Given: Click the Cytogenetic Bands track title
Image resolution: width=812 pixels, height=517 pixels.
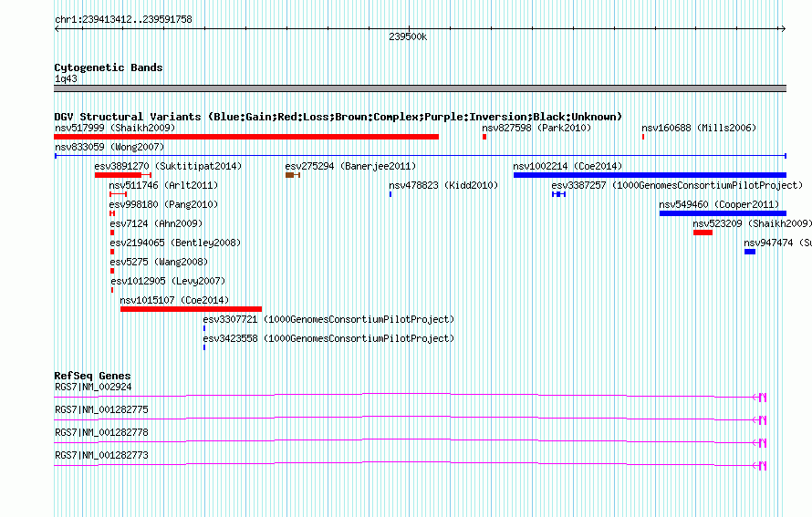Looking at the screenshot, I should (x=109, y=67).
